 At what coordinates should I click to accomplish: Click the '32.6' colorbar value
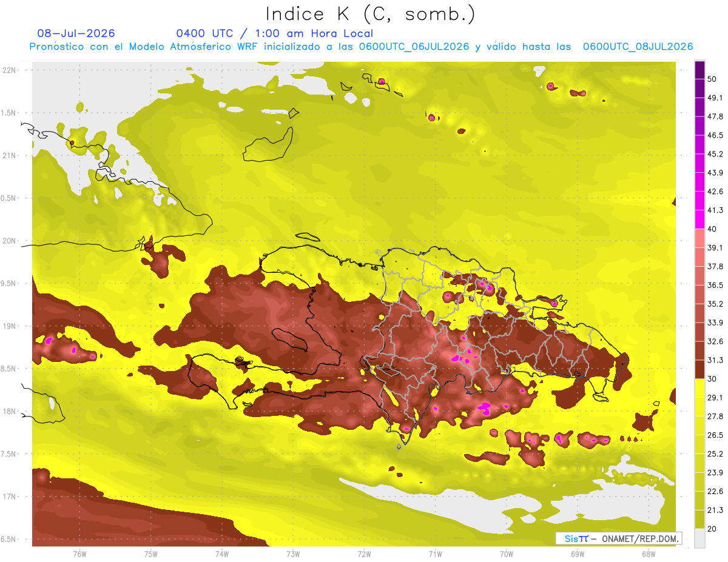[x=715, y=341]
